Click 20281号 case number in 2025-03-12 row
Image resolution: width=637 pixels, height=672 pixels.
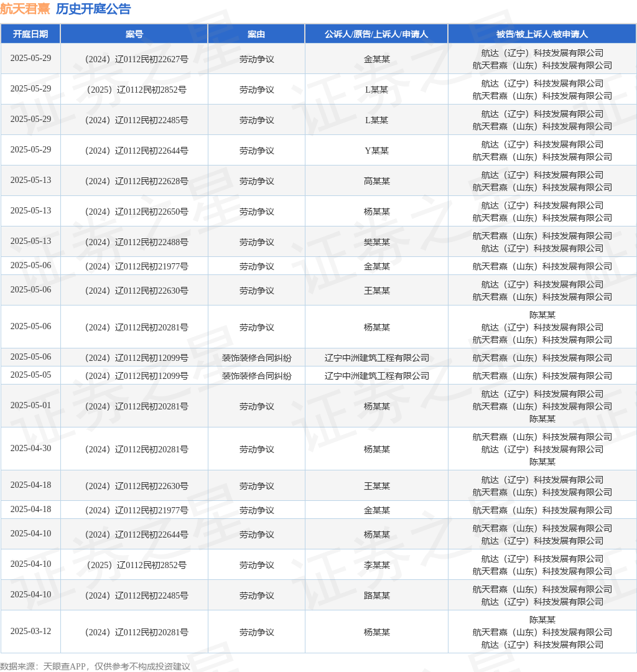coord(136,633)
